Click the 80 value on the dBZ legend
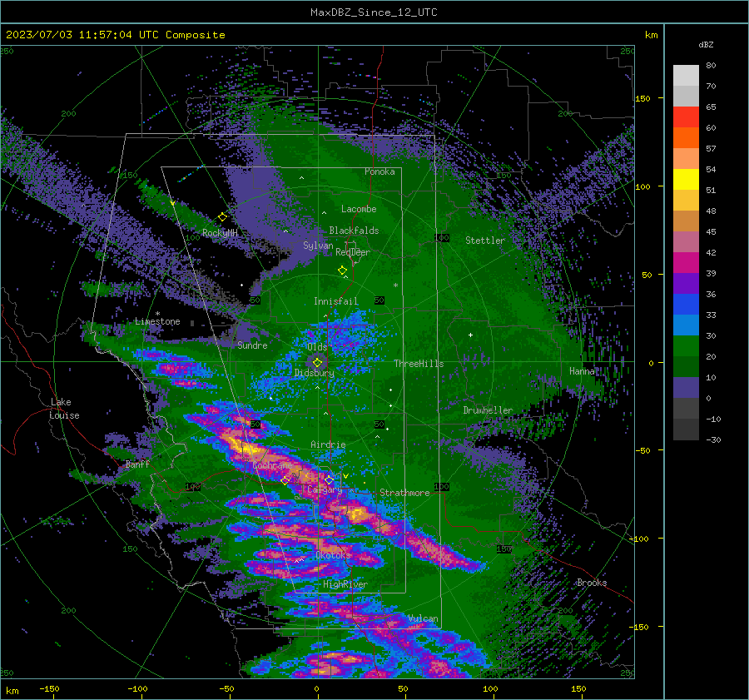This screenshot has width=749, height=700. click(x=712, y=66)
